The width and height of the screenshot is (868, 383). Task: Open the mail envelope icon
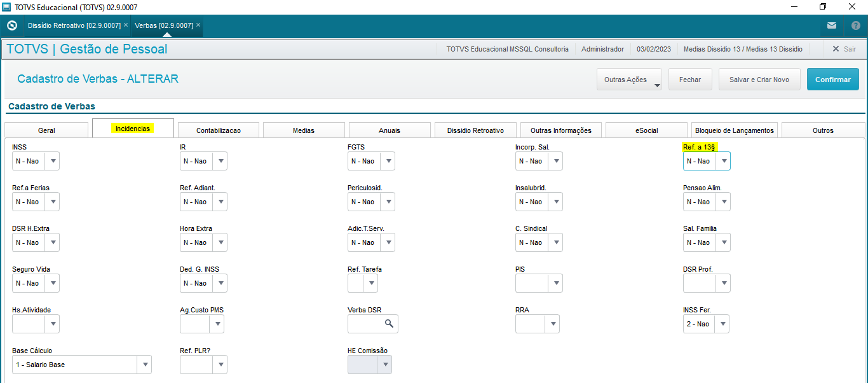click(832, 25)
